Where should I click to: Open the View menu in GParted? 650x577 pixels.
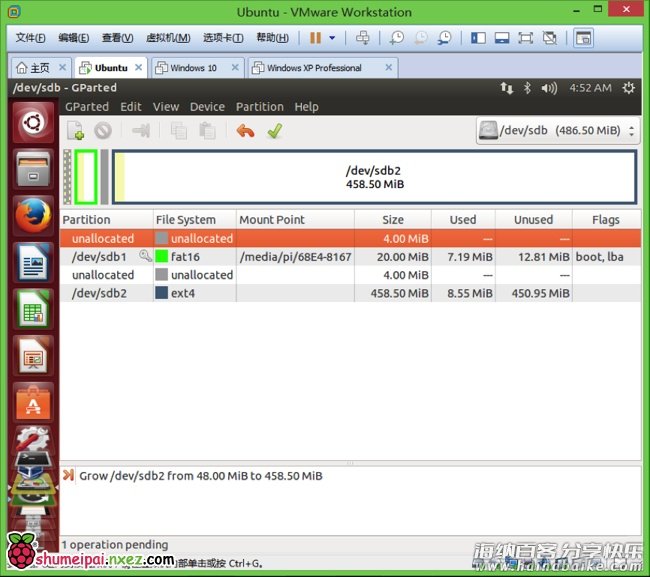point(166,107)
